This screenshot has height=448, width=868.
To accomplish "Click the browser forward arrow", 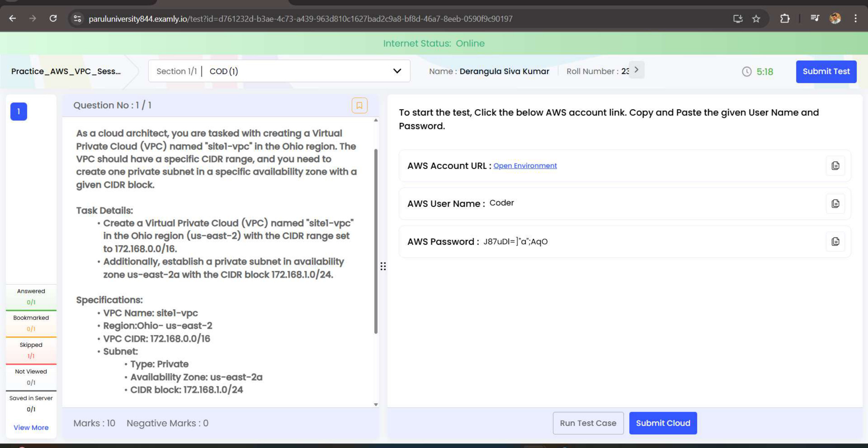I will point(33,18).
